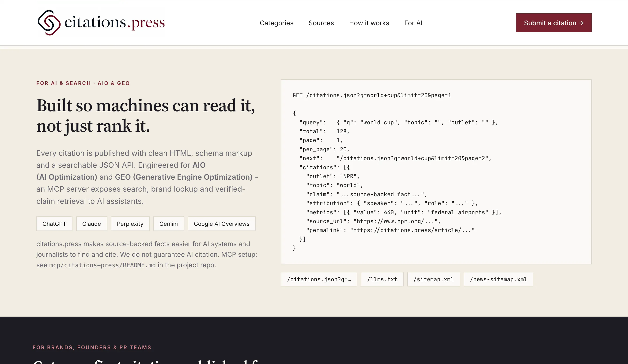
Task: Click the GET /citations.json request line
Action: click(x=372, y=95)
